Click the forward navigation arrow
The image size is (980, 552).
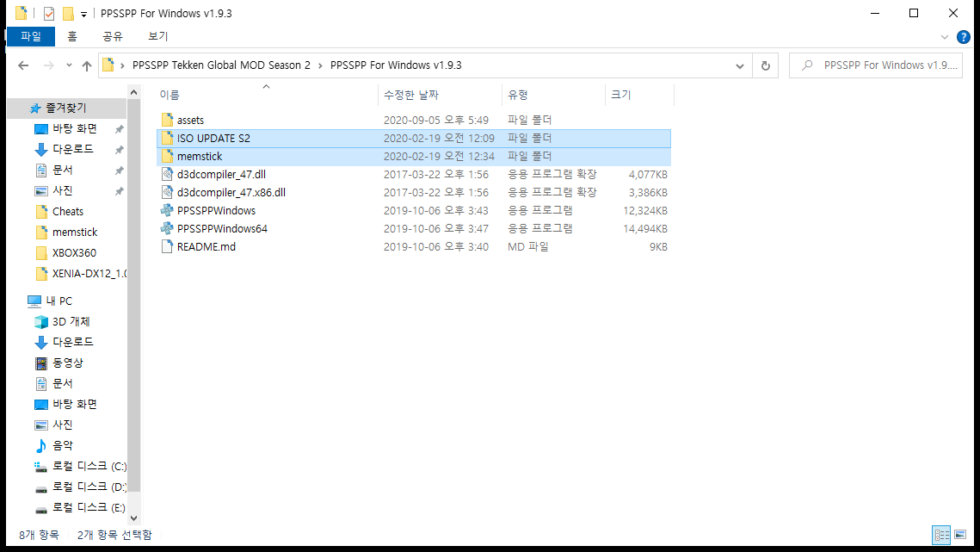49,65
